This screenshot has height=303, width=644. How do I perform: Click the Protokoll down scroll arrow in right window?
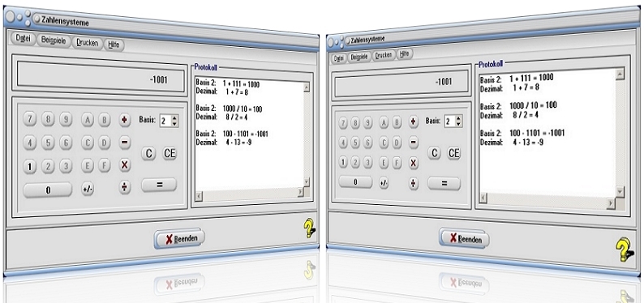[620, 191]
